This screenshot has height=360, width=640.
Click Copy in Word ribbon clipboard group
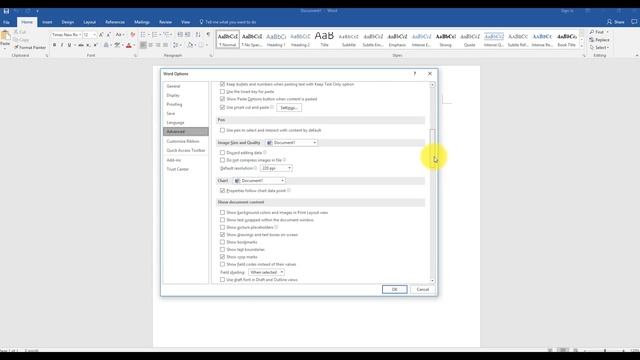coord(22,40)
